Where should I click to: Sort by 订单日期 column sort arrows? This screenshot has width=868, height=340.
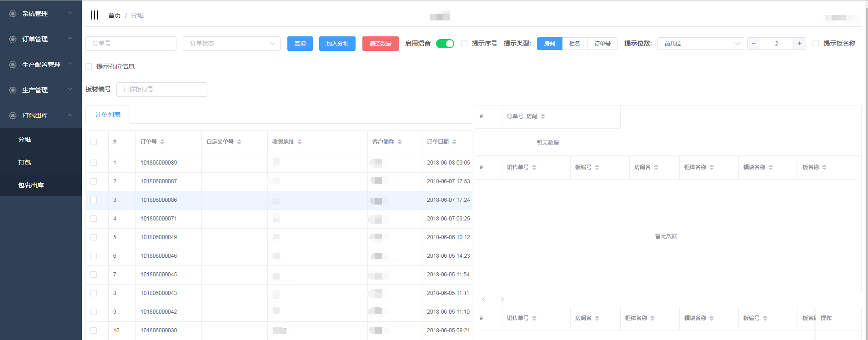pos(454,142)
